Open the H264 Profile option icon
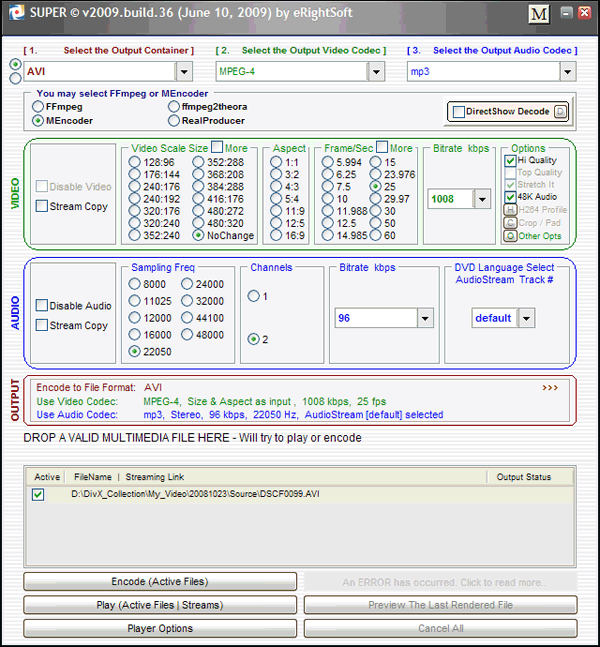600x647 pixels. 510,210
